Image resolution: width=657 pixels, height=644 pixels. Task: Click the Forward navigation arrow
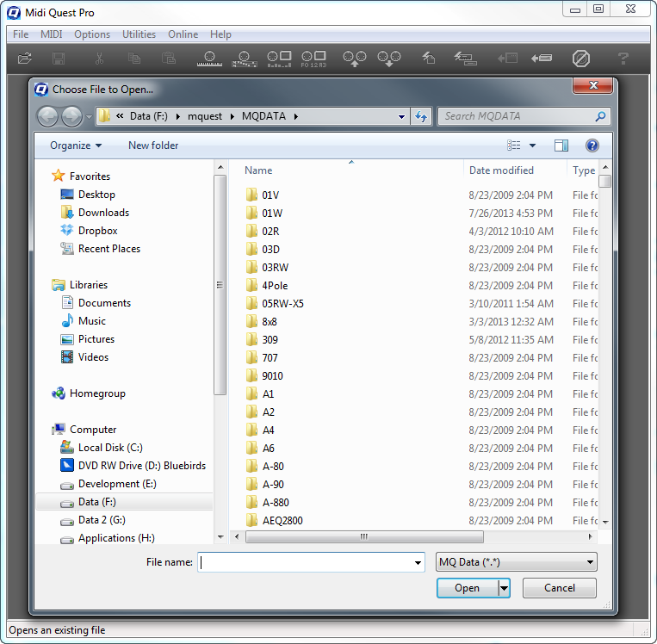point(72,116)
